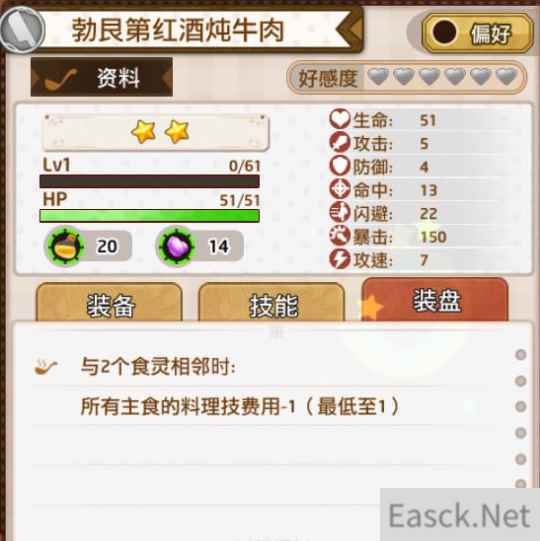Open the 技能 skills tab
The height and width of the screenshot is (541, 540).
(272, 304)
